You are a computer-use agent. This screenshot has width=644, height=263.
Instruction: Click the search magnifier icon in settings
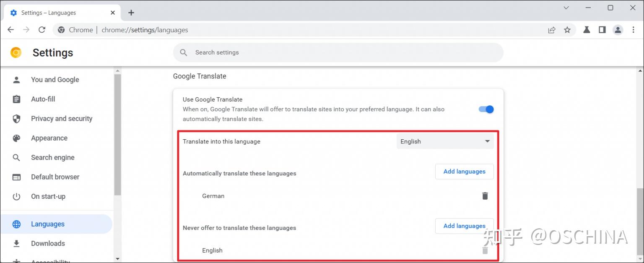tap(184, 52)
